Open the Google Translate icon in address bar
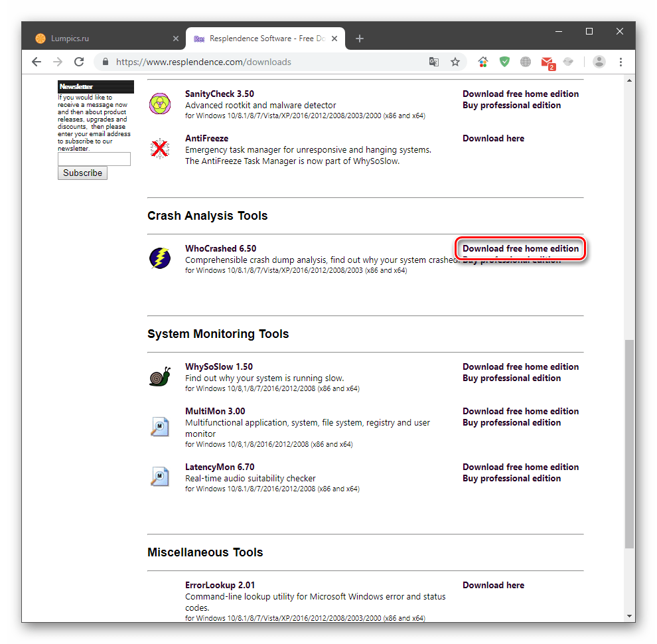657x644 pixels. (x=434, y=62)
